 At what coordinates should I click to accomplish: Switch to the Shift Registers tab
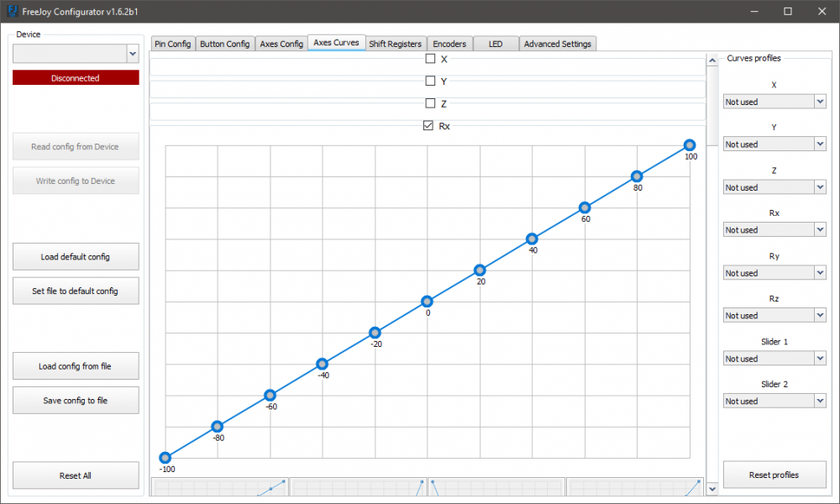396,44
